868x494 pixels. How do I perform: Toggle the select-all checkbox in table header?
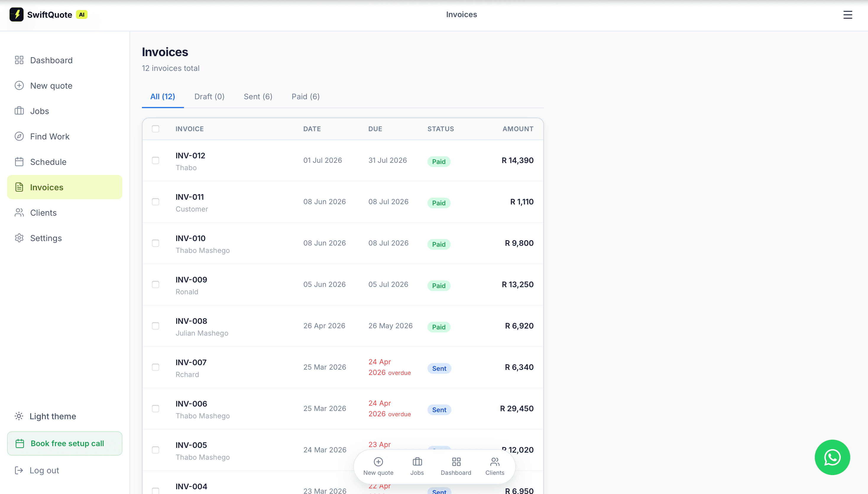156,129
